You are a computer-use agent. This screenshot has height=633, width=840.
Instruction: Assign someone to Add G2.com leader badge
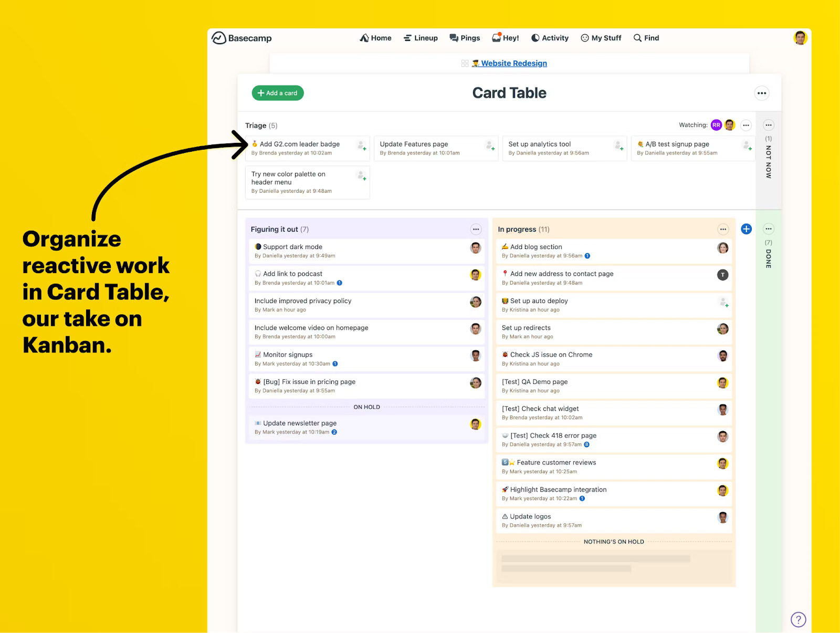361,146
